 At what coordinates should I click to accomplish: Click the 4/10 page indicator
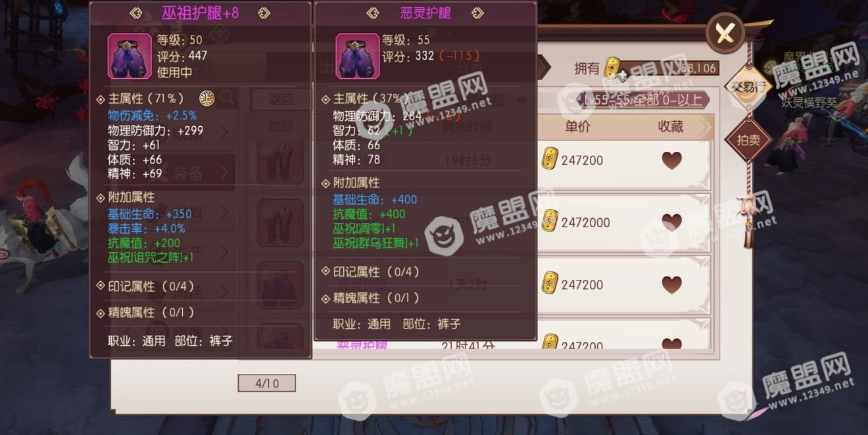tap(266, 383)
